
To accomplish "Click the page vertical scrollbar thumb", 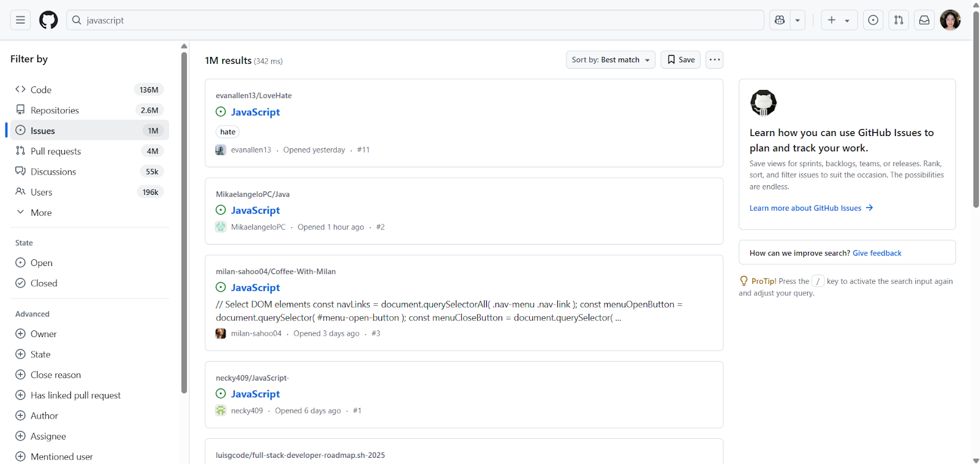I will pos(976,109).
